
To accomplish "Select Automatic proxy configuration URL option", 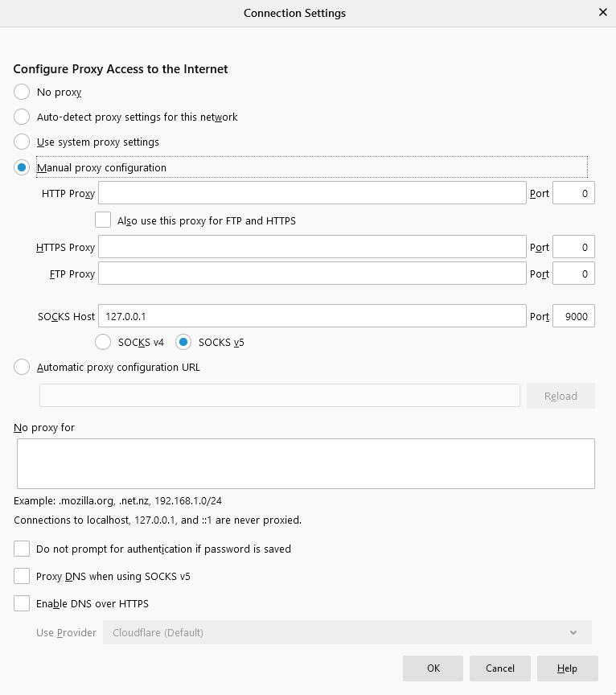I will pyautogui.click(x=22, y=367).
